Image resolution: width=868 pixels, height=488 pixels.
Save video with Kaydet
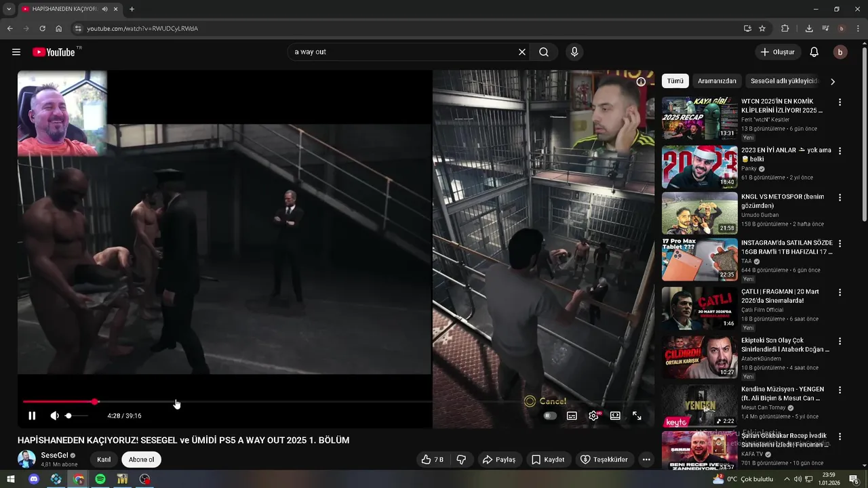[x=548, y=460]
